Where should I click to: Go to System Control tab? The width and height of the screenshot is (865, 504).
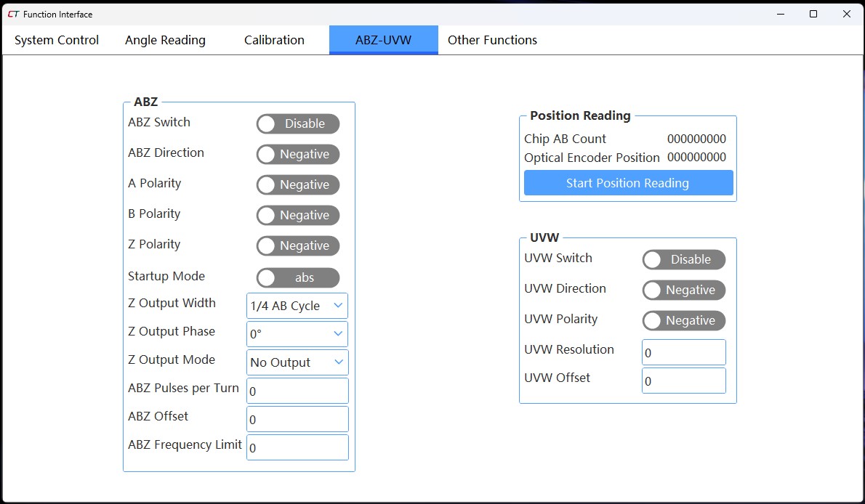pyautogui.click(x=57, y=40)
